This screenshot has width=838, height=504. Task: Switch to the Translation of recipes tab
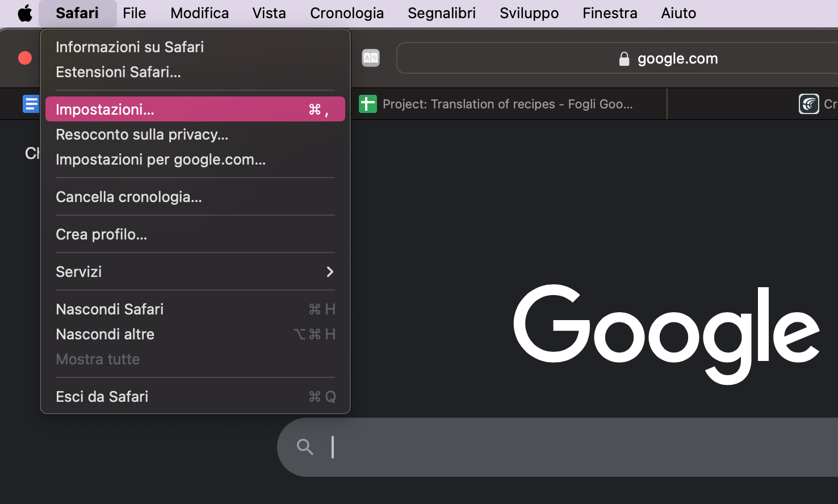(x=508, y=104)
